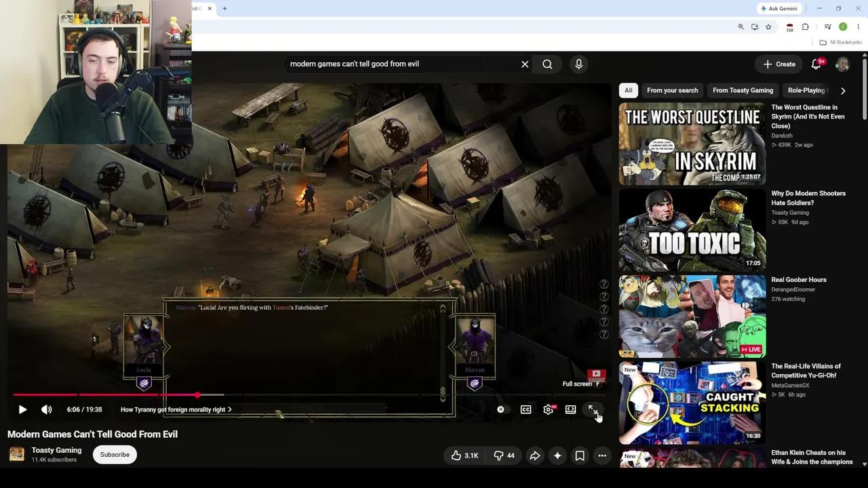Screen dimensions: 868x488
Task: Click the sparkle Ask icon below video
Action: 557,455
